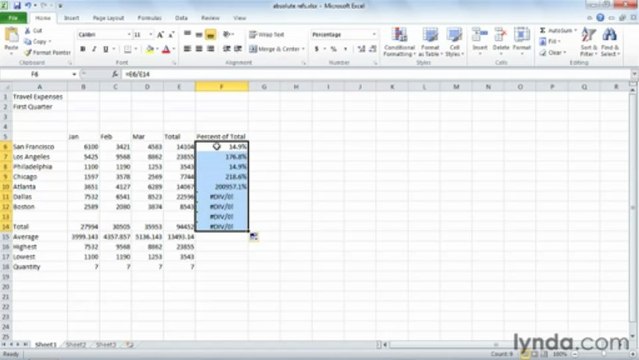Toggle Bold formatting
Viewport: 639px width, 360px height.
pyautogui.click(x=83, y=49)
